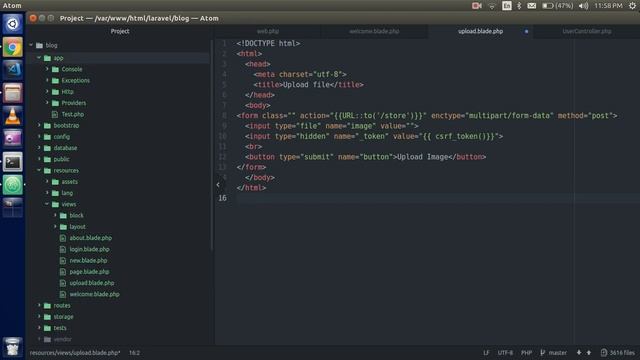Click cursor position 16:2 in status bar
The image size is (640, 360).
click(134, 353)
